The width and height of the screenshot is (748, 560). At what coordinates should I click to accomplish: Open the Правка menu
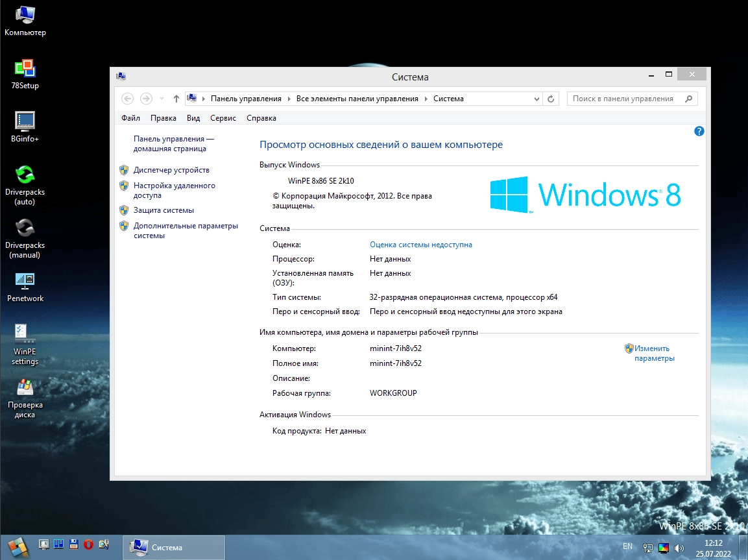pyautogui.click(x=163, y=118)
